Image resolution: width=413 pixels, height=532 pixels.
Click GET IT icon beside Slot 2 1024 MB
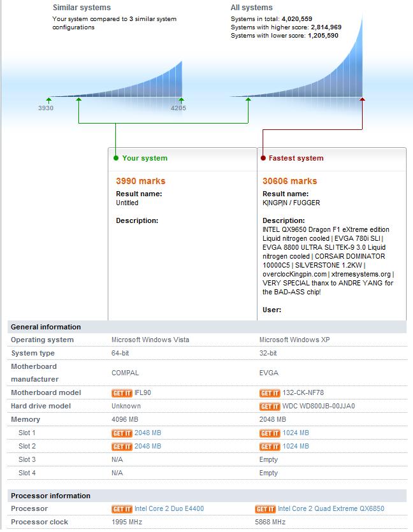[270, 447]
